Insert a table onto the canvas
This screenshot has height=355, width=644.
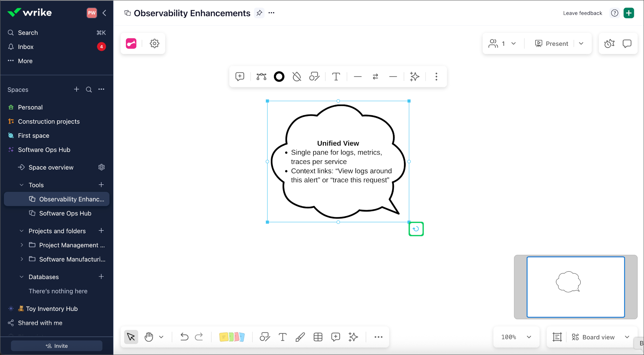tap(318, 337)
